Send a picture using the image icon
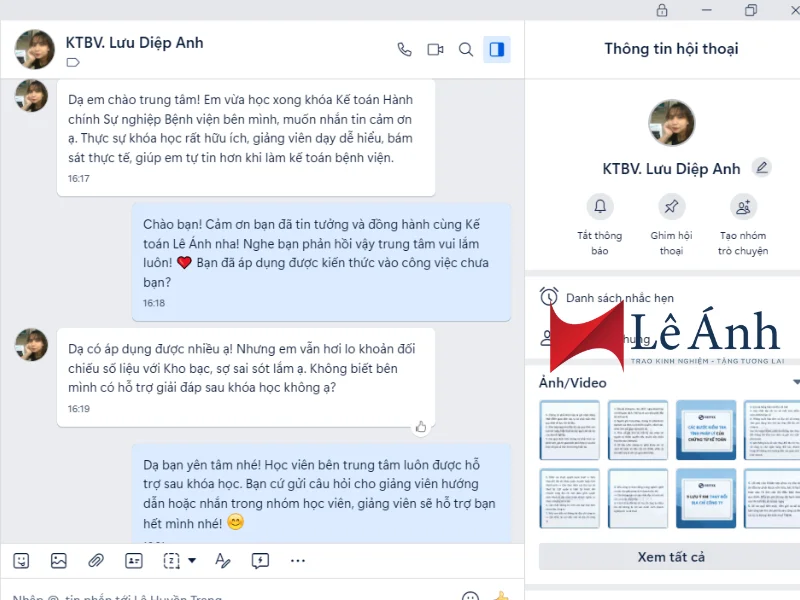 [59, 561]
